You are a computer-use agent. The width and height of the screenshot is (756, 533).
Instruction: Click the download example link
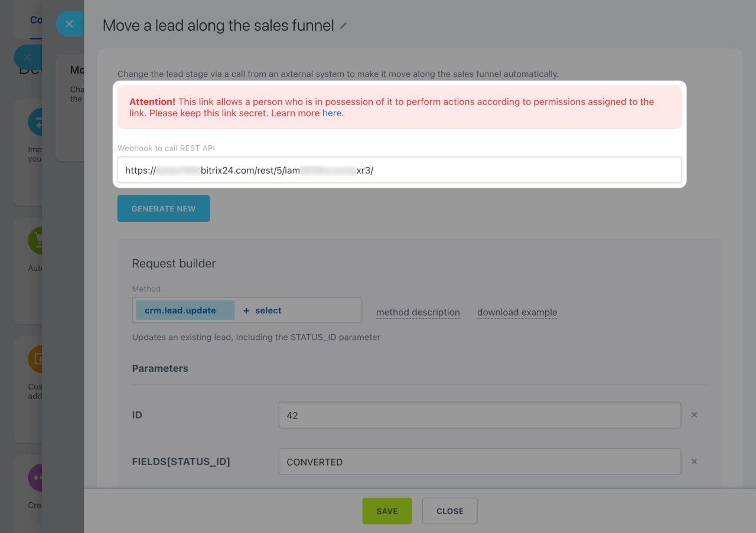517,312
